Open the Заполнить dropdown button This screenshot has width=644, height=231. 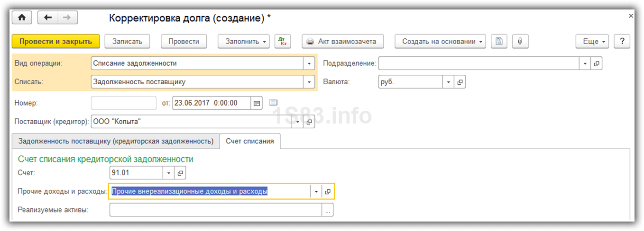244,41
